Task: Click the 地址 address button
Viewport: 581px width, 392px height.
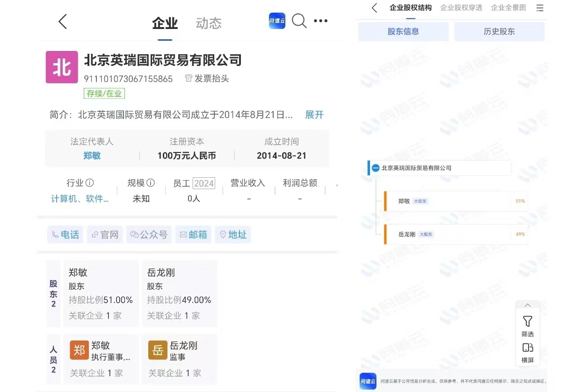Action: pyautogui.click(x=233, y=235)
